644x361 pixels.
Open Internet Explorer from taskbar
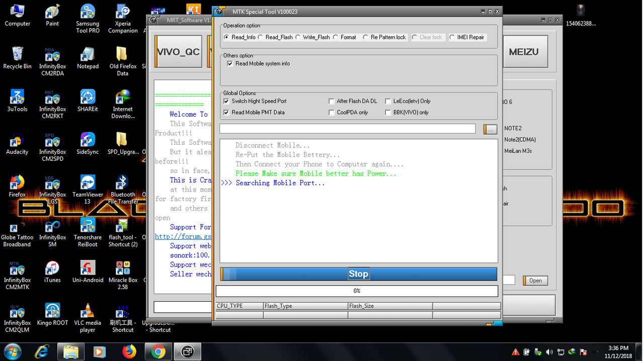click(x=42, y=352)
